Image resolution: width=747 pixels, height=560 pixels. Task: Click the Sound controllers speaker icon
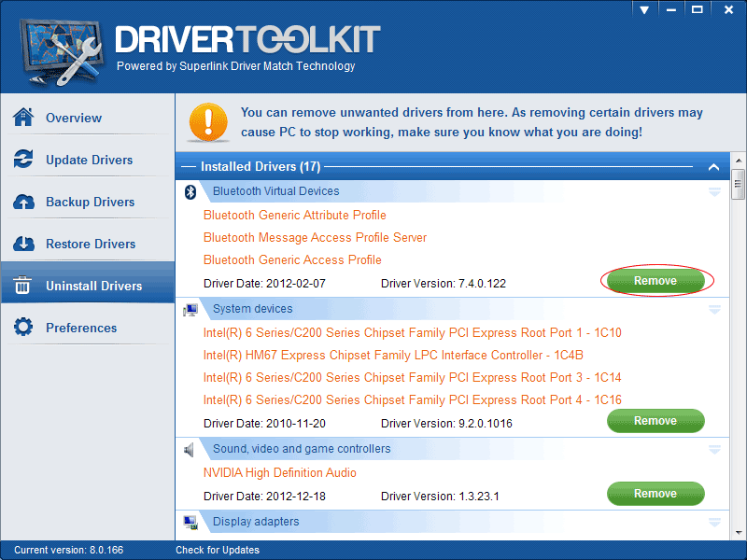tap(190, 450)
